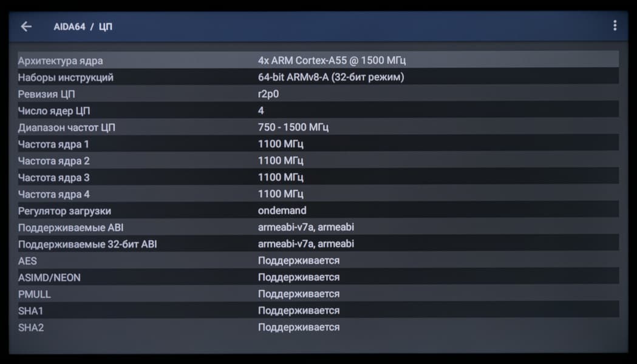Viewport: 637px width, 364px height.
Task: Select the ASIMD/NEON row
Action: pos(318,277)
